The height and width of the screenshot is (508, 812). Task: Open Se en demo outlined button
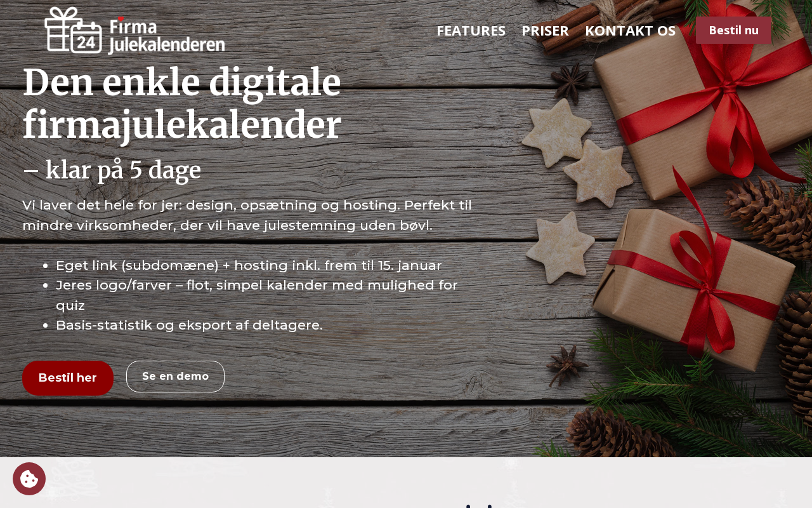[x=175, y=377]
